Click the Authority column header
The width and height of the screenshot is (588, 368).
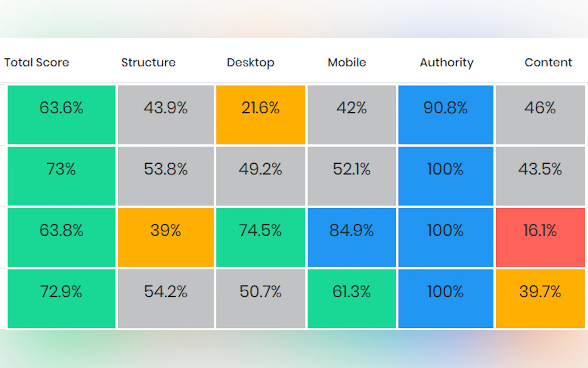447,63
